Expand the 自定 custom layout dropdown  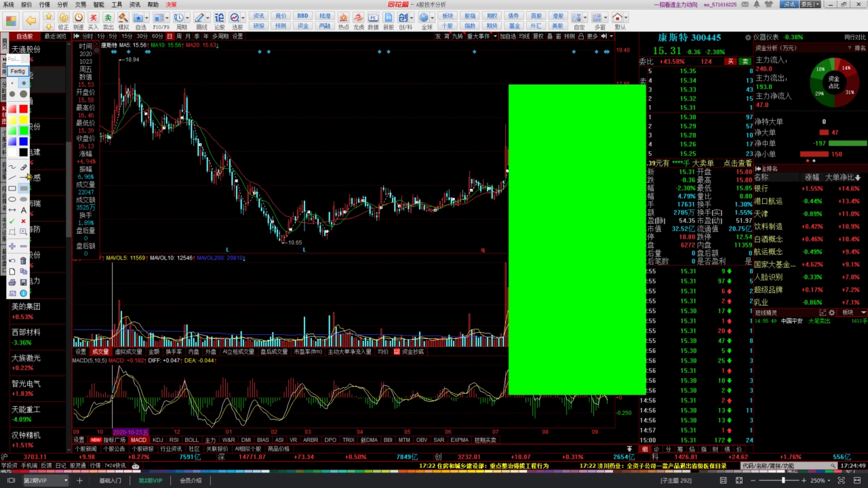pos(585,17)
